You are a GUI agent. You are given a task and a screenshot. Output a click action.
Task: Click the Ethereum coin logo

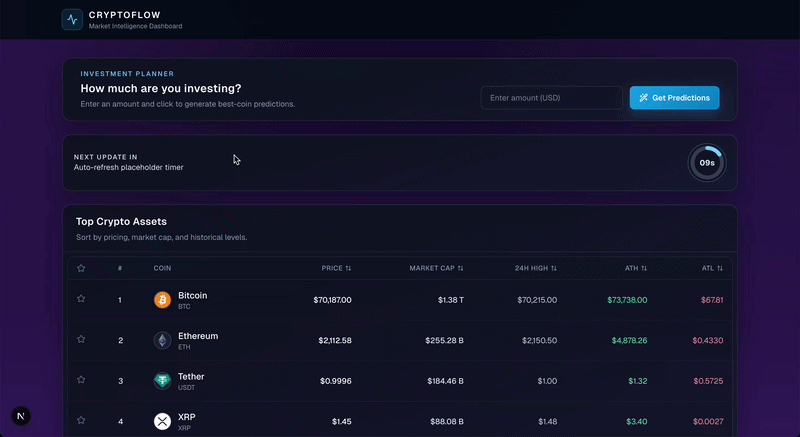pyautogui.click(x=162, y=340)
